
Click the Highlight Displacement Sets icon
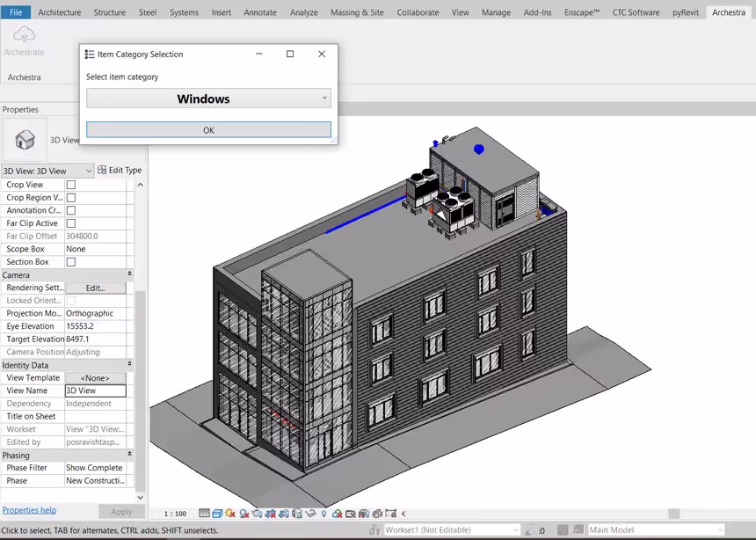[377, 514]
